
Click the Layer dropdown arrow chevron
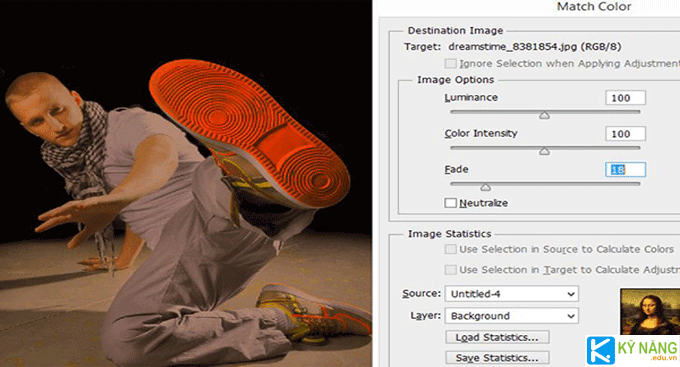[571, 316]
